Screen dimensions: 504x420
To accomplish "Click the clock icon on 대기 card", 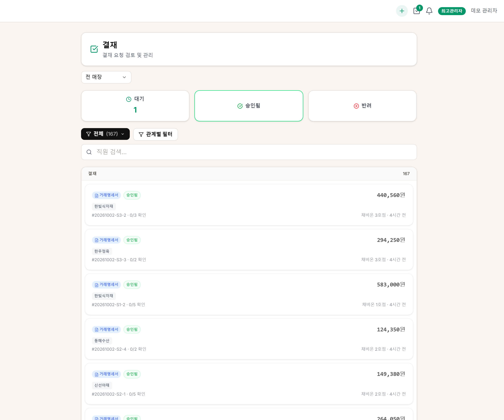I will tap(129, 99).
